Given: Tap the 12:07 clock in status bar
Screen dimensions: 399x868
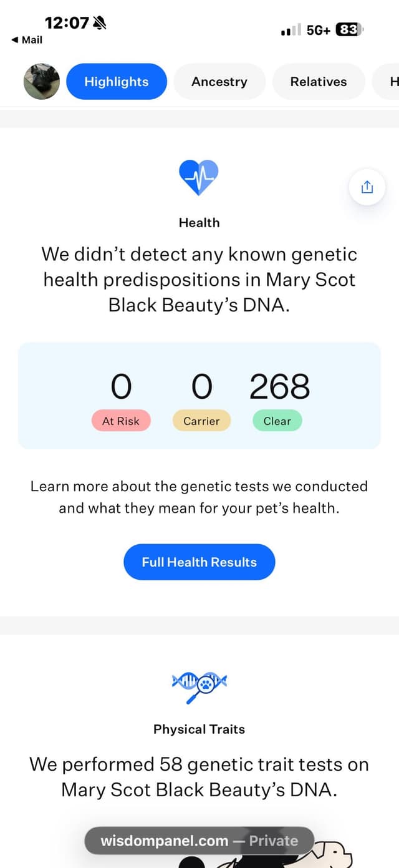Looking at the screenshot, I should click(67, 23).
